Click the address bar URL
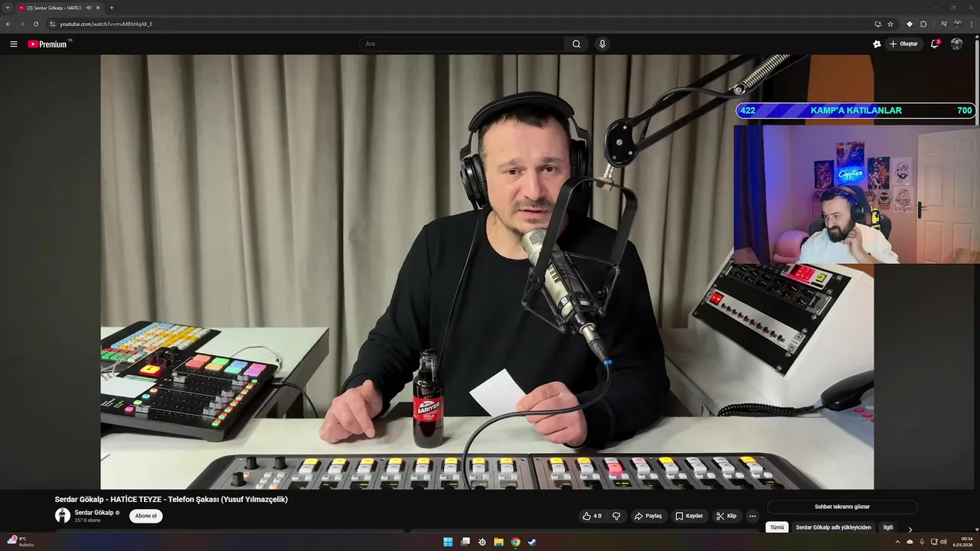The image size is (980, 551). point(106,24)
